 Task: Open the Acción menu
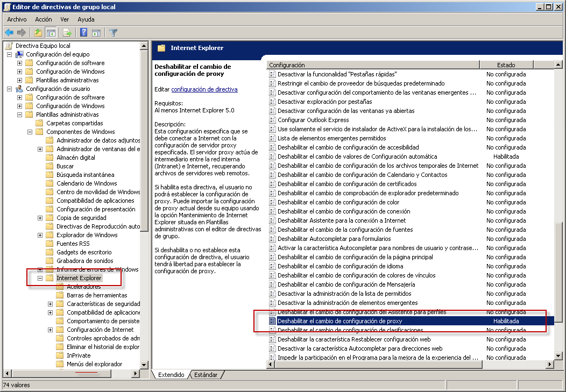tap(44, 19)
